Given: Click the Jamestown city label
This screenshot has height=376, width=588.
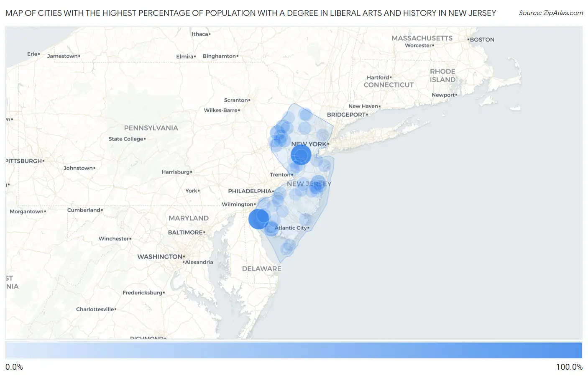Looking at the screenshot, I should [x=62, y=56].
